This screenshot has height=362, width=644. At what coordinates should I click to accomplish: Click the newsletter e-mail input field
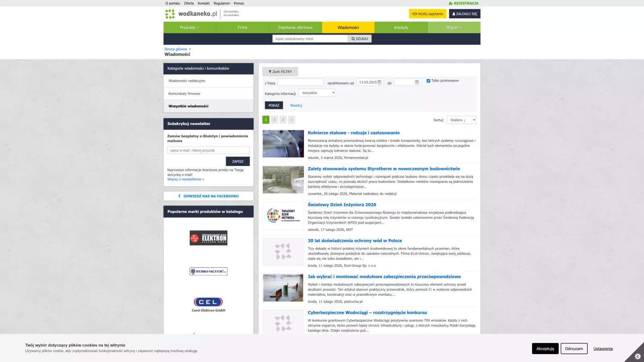tap(208, 150)
